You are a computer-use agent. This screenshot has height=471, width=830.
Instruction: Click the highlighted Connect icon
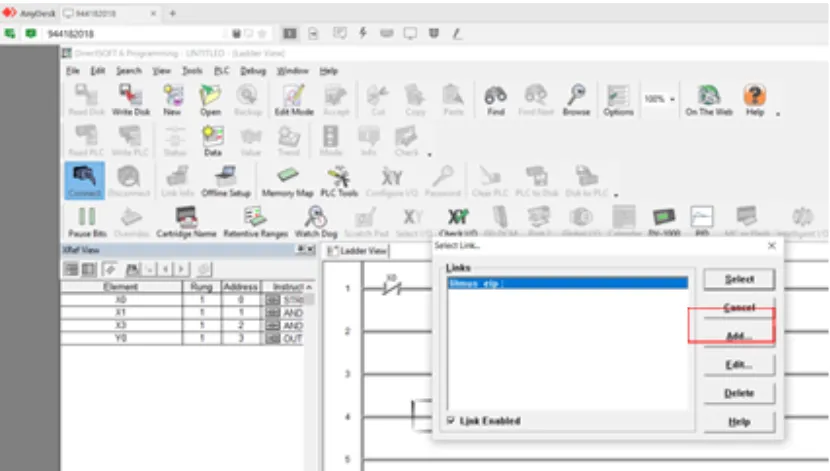point(85,180)
